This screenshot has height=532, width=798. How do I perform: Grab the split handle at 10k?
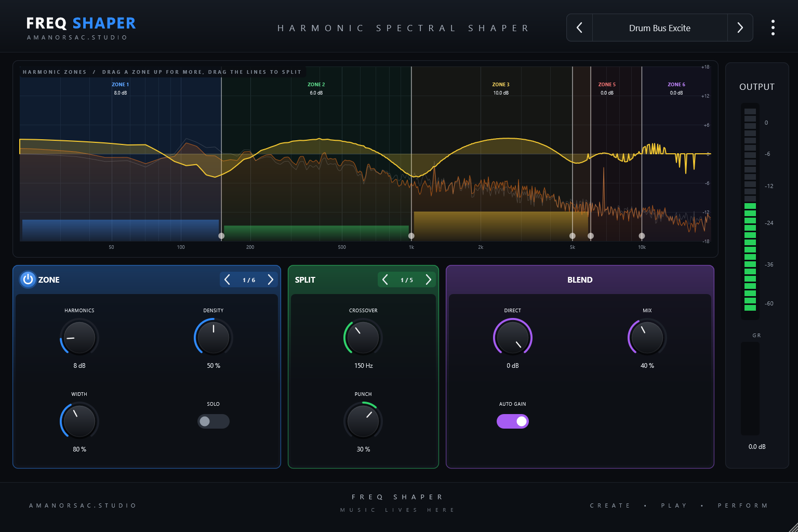(x=642, y=236)
